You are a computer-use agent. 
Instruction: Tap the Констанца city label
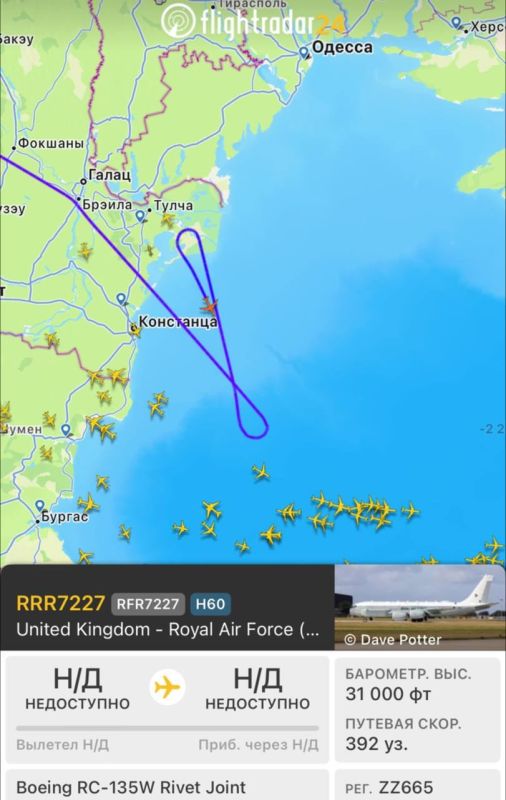tap(178, 321)
